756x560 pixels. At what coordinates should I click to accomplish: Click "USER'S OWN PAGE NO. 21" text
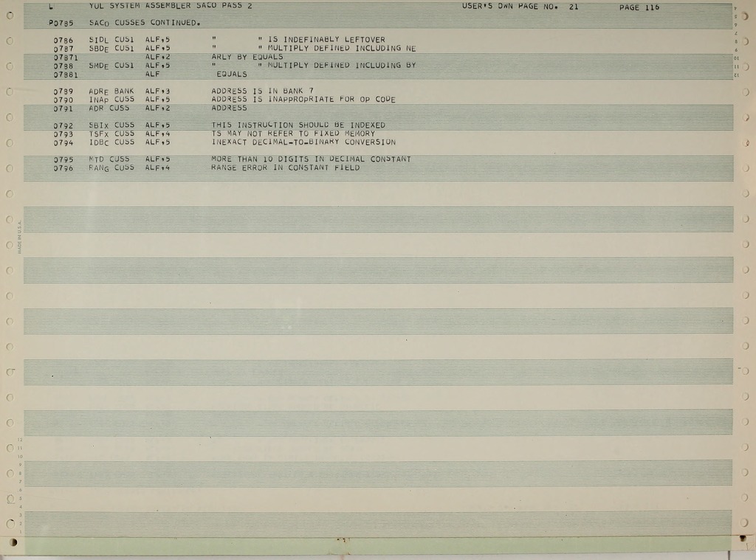pos(520,7)
